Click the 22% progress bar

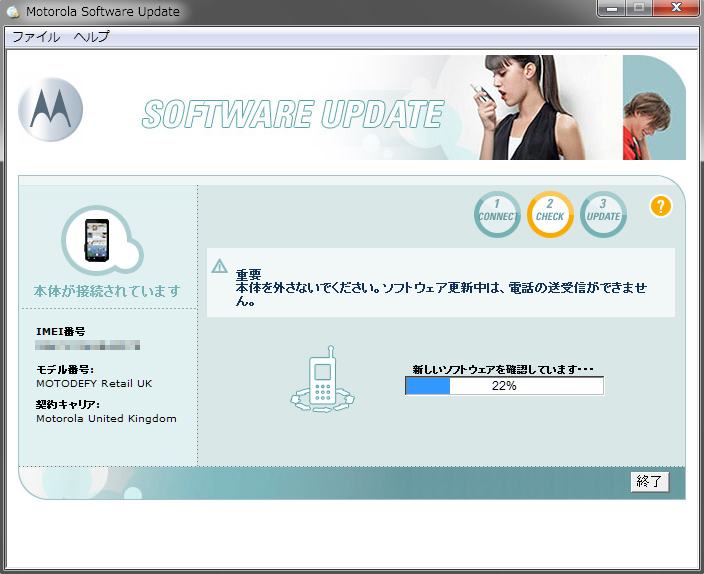504,386
